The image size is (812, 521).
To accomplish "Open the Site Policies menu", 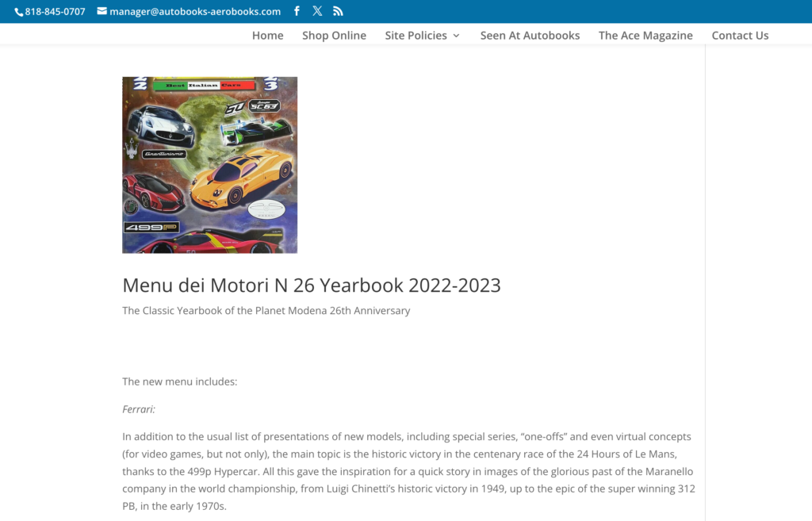I will click(x=416, y=35).
